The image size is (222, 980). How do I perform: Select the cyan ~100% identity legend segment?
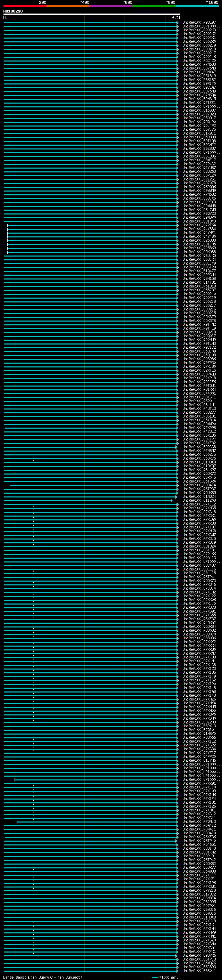coord(197,6)
